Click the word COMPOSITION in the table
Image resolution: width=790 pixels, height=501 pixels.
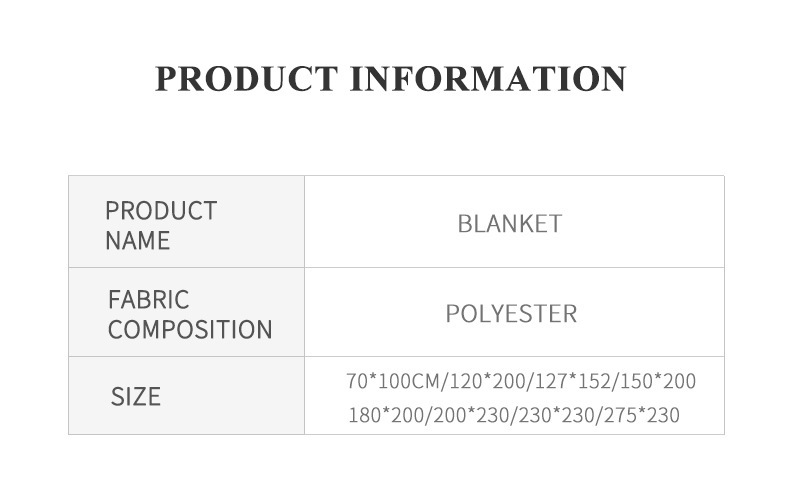[x=190, y=330]
